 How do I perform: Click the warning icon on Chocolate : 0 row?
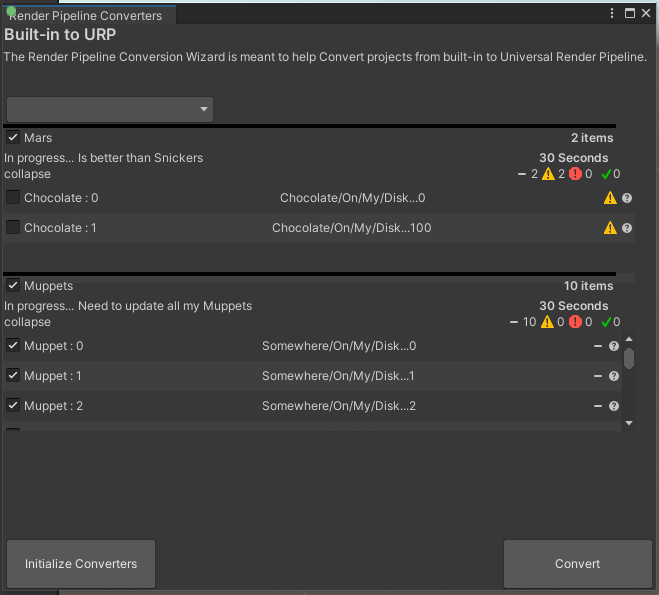(610, 197)
